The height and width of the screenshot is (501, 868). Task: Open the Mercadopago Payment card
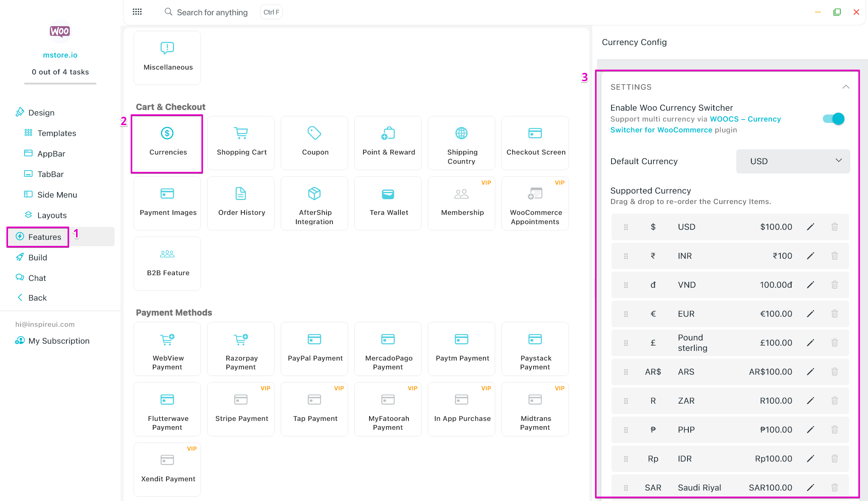click(388, 349)
